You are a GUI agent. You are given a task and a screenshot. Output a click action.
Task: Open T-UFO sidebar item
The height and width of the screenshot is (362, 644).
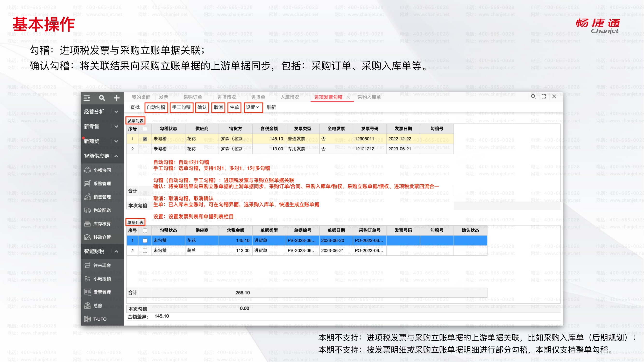pyautogui.click(x=99, y=319)
